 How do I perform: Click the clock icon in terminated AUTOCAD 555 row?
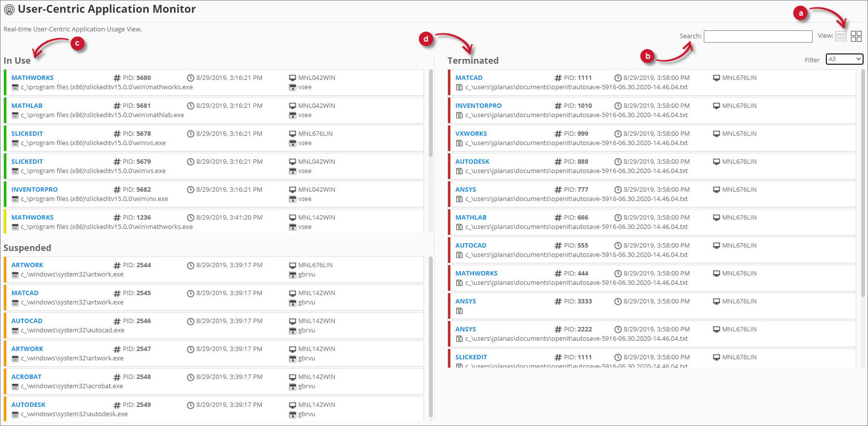[618, 246]
